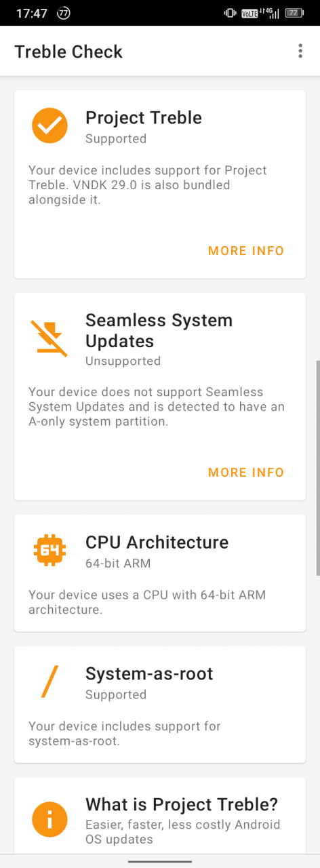
Task: Select the CPU Architecture card
Action: coord(160,573)
